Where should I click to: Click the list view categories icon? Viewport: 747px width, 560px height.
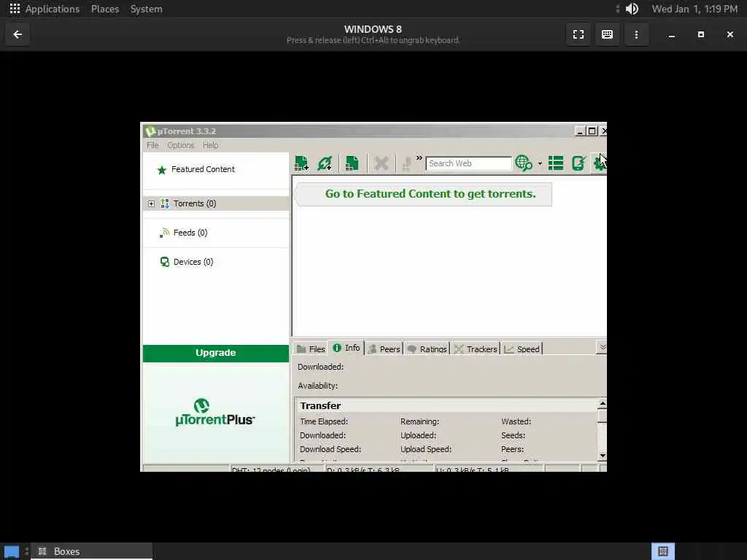pos(555,163)
